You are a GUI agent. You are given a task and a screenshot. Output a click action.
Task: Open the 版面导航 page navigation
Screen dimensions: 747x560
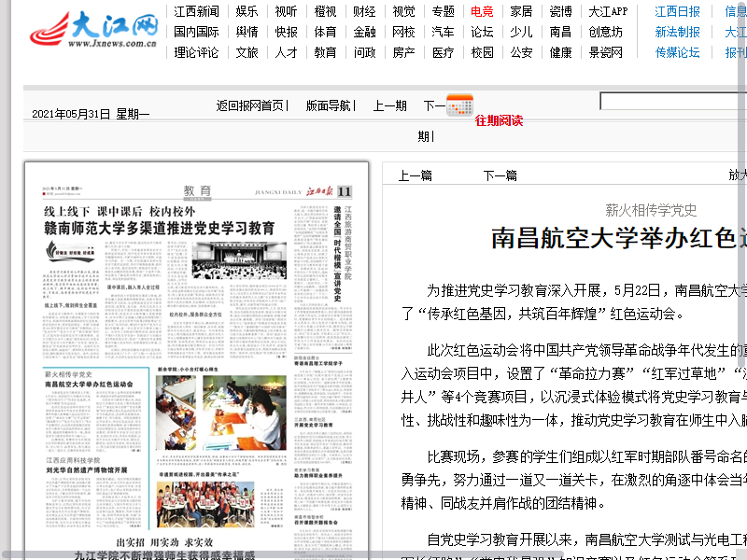pyautogui.click(x=329, y=105)
